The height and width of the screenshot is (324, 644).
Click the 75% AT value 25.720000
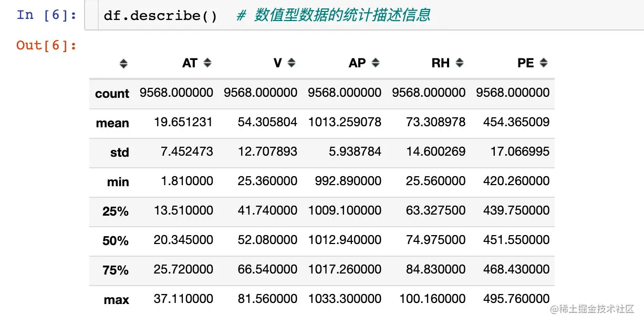click(183, 269)
